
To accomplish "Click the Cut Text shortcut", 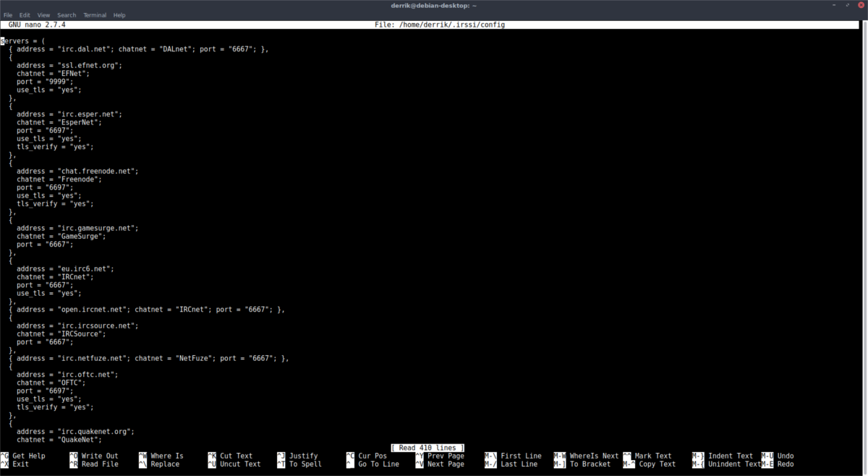I will click(x=230, y=456).
